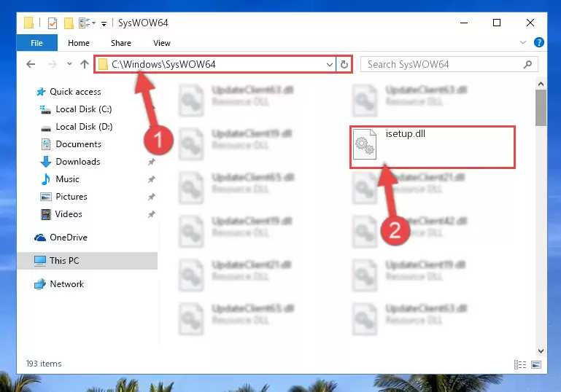Click the isetup.dll gear file icon
The width and height of the screenshot is (561, 392).
coord(365,144)
